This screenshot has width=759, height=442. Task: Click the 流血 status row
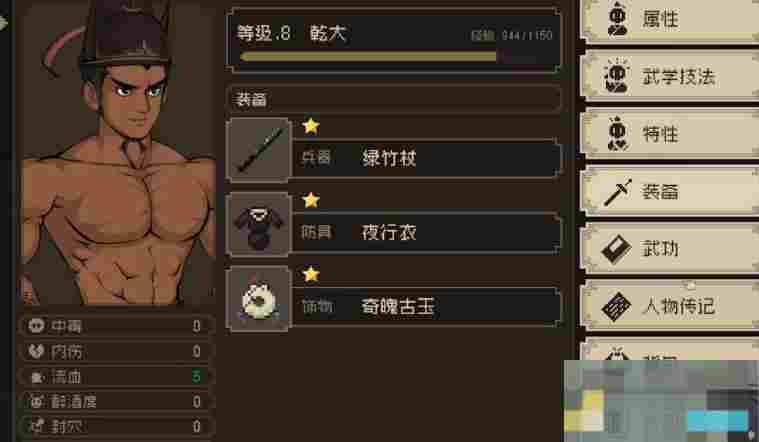116,376
